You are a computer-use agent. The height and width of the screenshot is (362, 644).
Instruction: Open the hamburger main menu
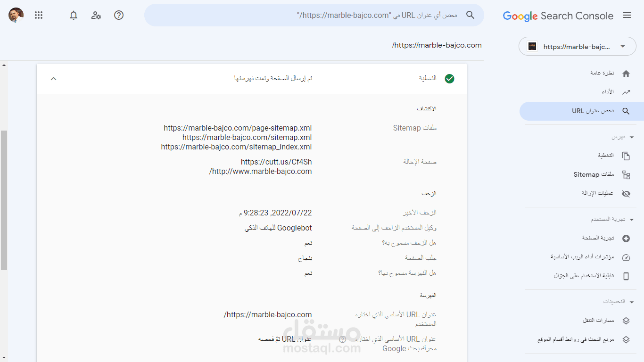tap(627, 16)
